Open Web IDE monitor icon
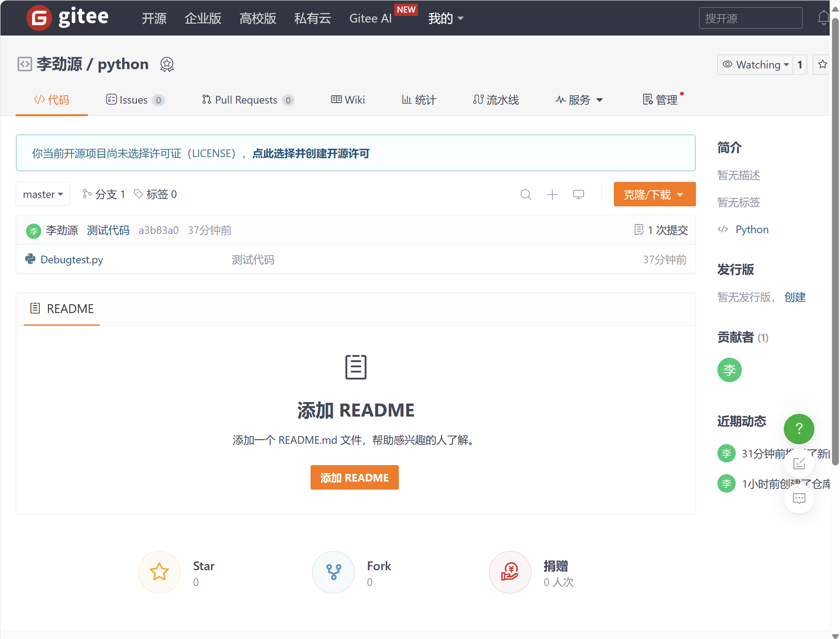This screenshot has width=840, height=639. pyautogui.click(x=578, y=195)
